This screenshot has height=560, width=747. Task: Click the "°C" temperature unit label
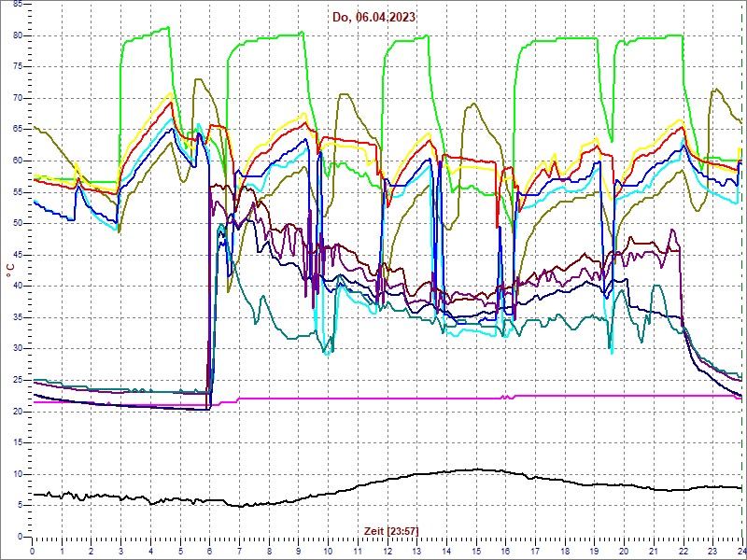coord(9,272)
